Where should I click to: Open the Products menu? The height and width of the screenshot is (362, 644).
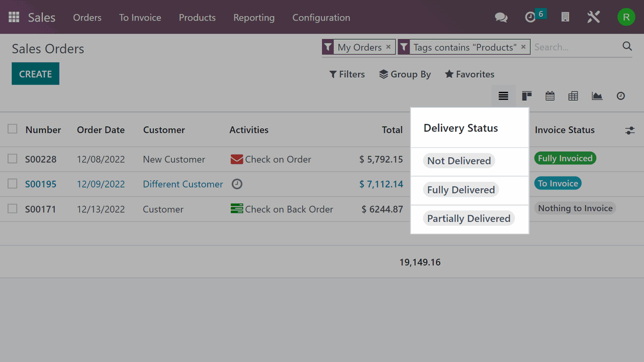(x=197, y=17)
